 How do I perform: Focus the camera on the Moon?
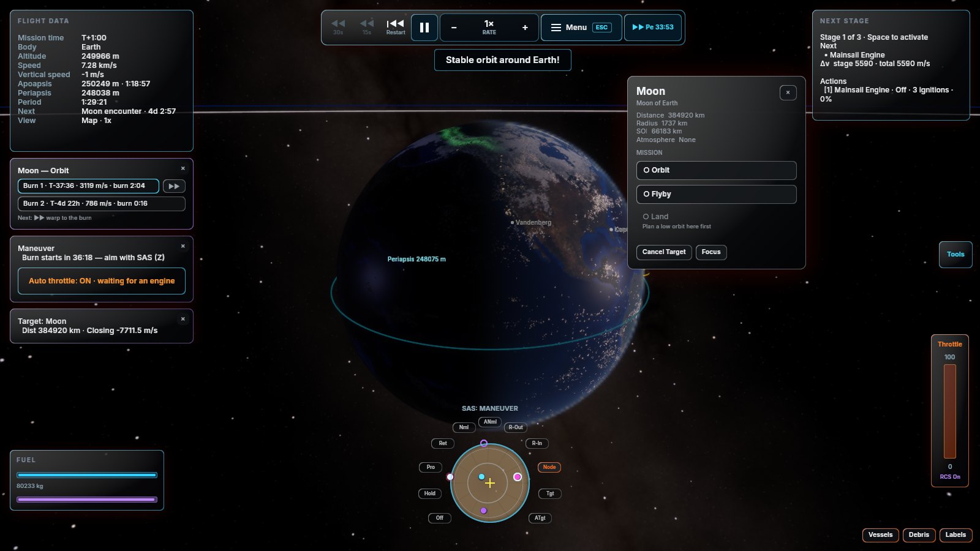coord(711,252)
